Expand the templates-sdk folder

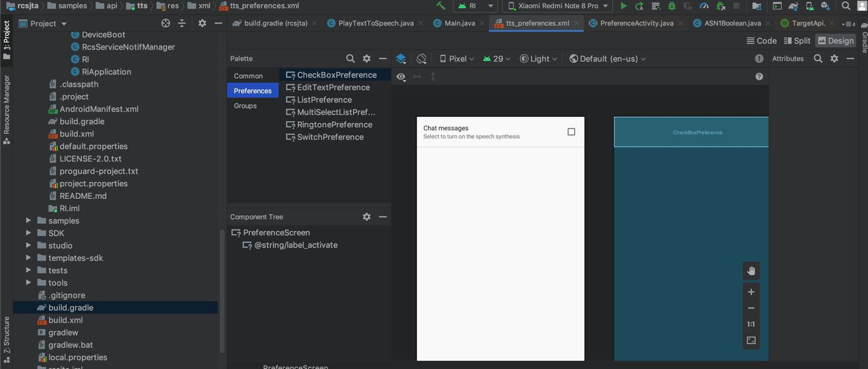[29, 258]
